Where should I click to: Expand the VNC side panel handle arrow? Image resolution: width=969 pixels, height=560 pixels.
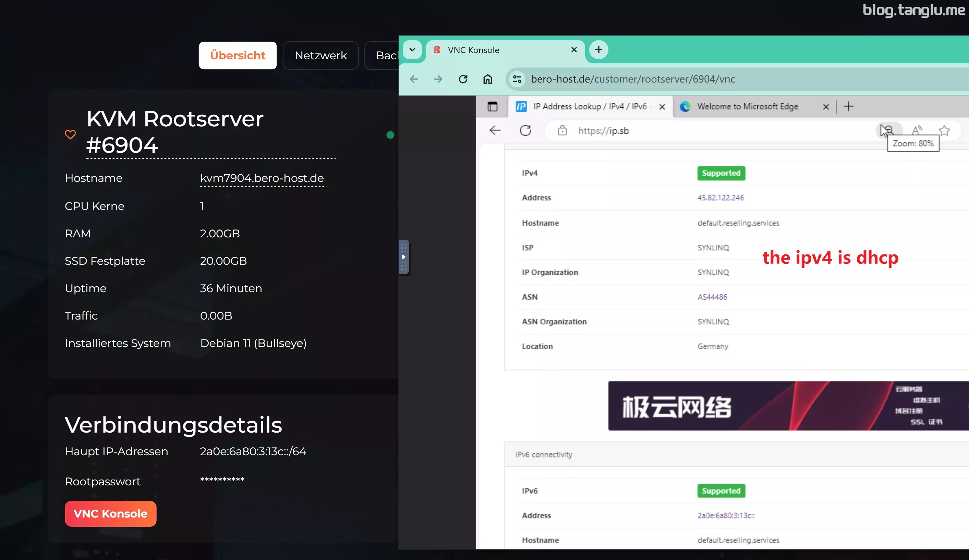point(404,257)
